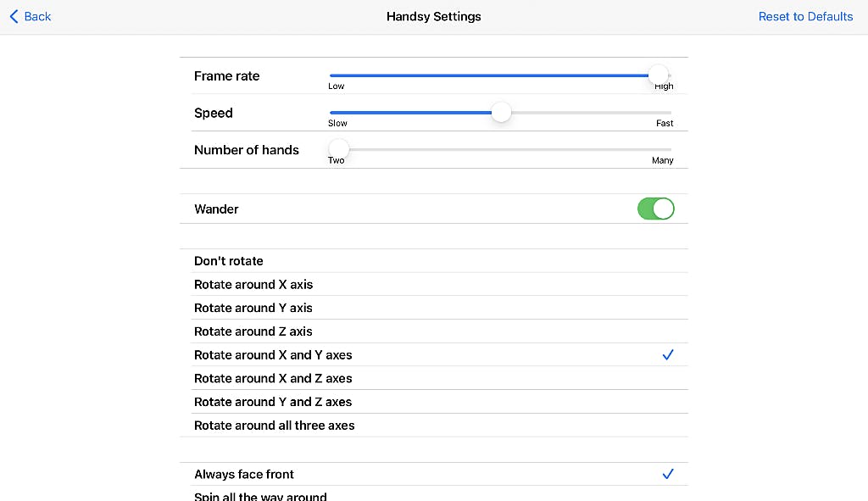Set Number of hands toward Many
The width and height of the screenshot is (868, 501).
644,149
